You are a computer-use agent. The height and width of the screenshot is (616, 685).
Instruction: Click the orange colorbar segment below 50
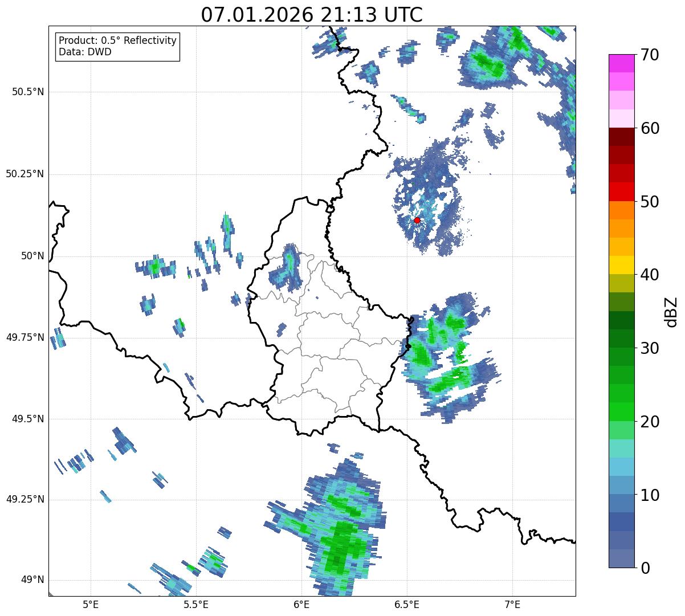[x=622, y=210]
